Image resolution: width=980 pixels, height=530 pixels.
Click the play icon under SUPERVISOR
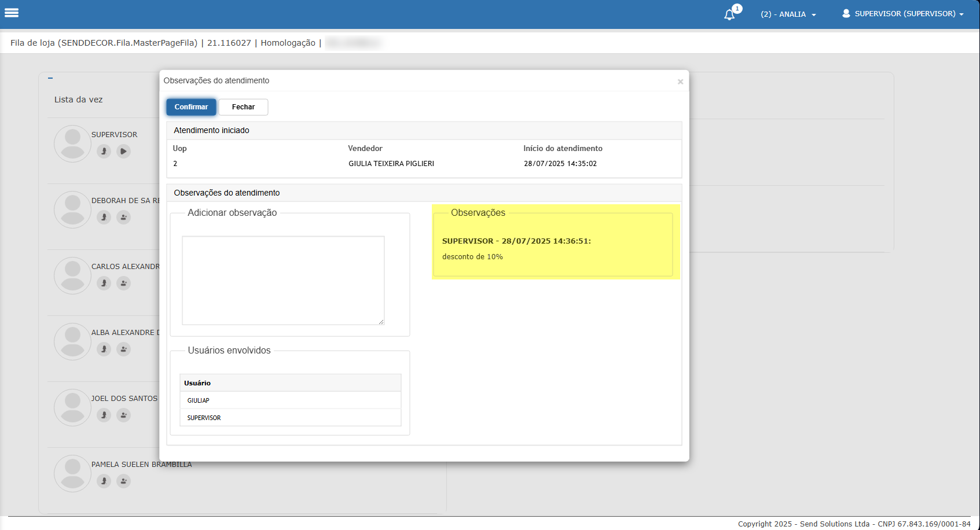click(x=123, y=151)
